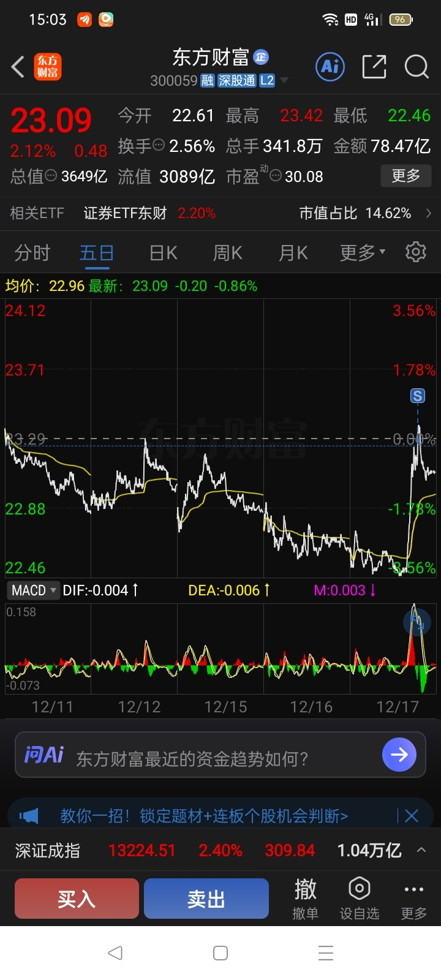Open the 证券ETF东财 related ETF
Screen dimensions: 441x980
(x=125, y=213)
